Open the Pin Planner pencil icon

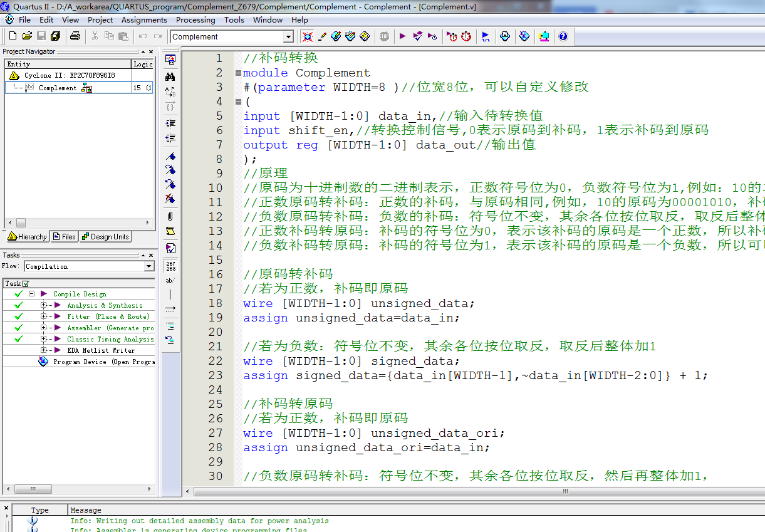[321, 36]
